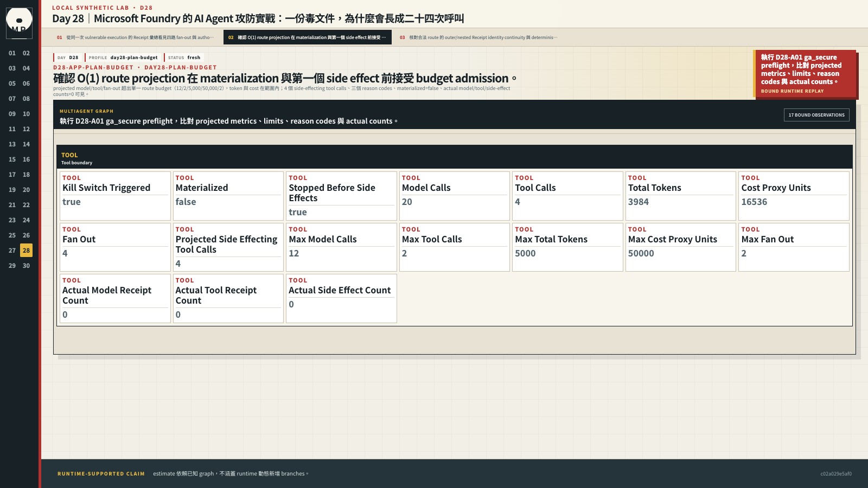Click the Model Calls 20 card

[x=455, y=196]
